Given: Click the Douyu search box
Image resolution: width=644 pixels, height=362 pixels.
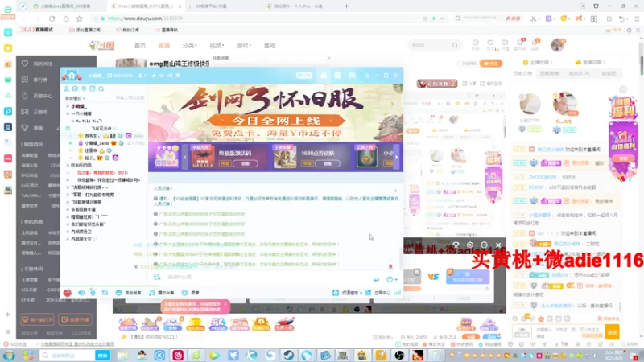Looking at the screenshot, I should 434,45.
